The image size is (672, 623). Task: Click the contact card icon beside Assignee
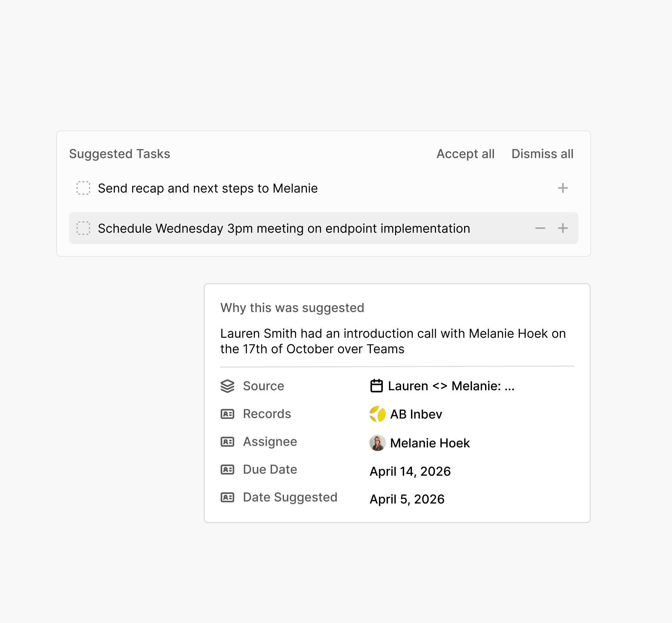227,442
